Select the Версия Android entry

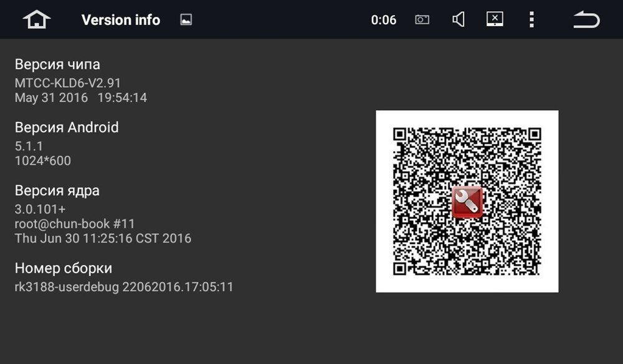click(x=67, y=128)
